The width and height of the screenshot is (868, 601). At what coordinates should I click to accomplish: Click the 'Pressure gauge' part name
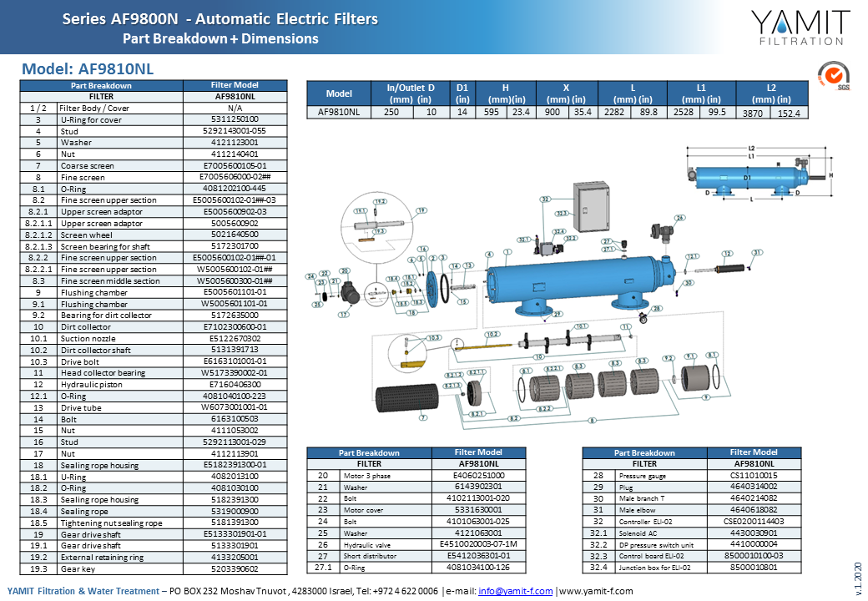[643, 476]
